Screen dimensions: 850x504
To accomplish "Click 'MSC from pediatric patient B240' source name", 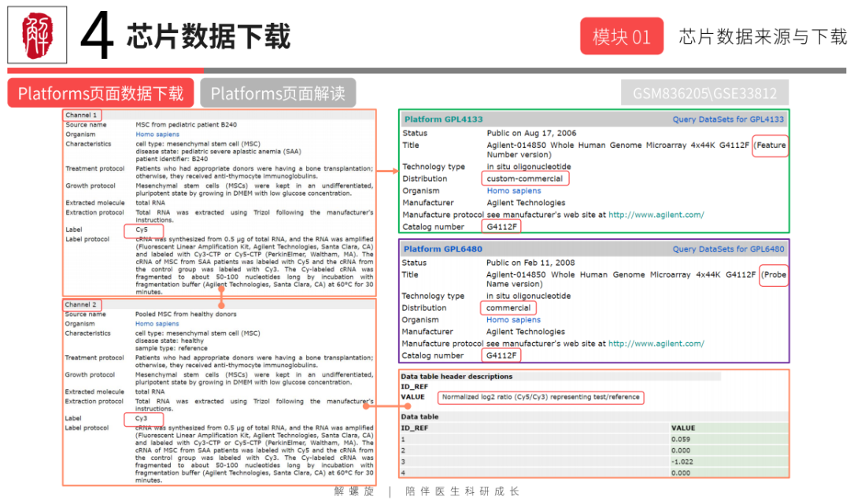I will 186,124.
